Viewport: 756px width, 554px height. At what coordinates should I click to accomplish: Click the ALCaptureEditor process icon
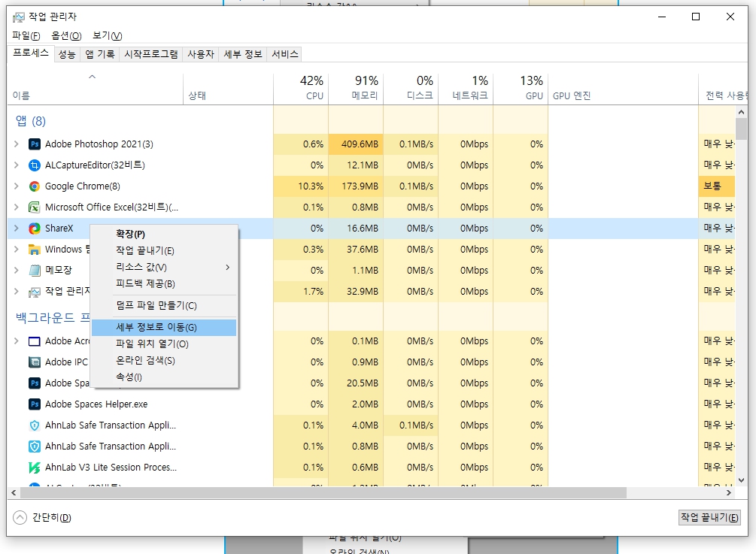(35, 165)
